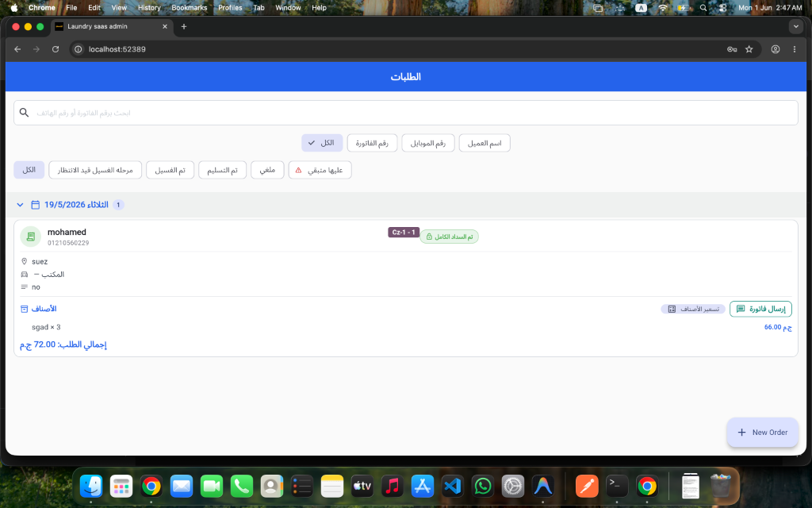Image resolution: width=812 pixels, height=508 pixels.
Task: Open WhatsApp from the dock
Action: coord(483,487)
